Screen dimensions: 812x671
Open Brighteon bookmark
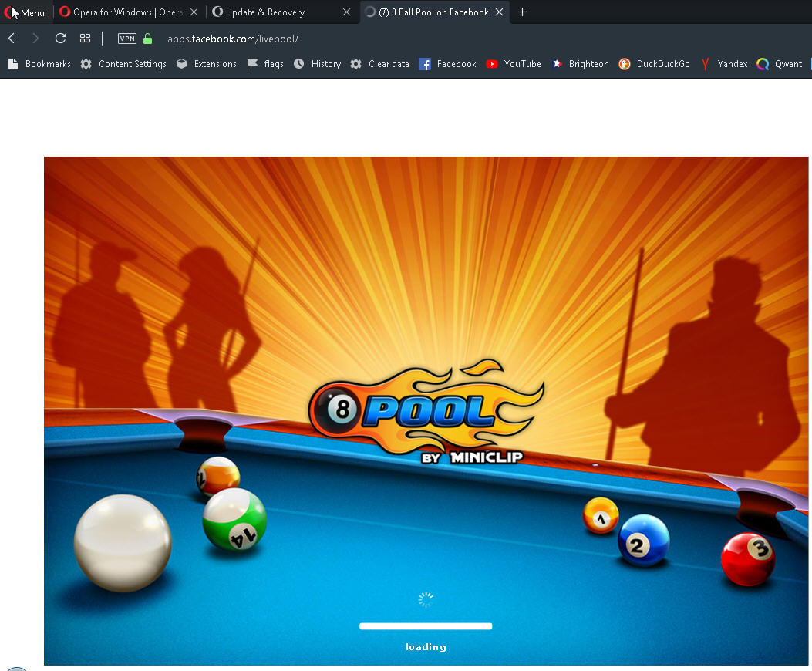tap(579, 64)
